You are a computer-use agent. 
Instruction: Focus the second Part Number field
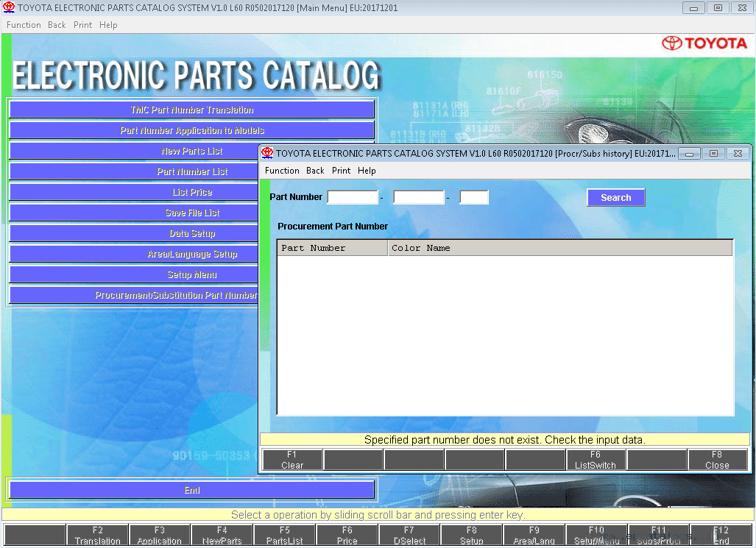click(x=419, y=197)
